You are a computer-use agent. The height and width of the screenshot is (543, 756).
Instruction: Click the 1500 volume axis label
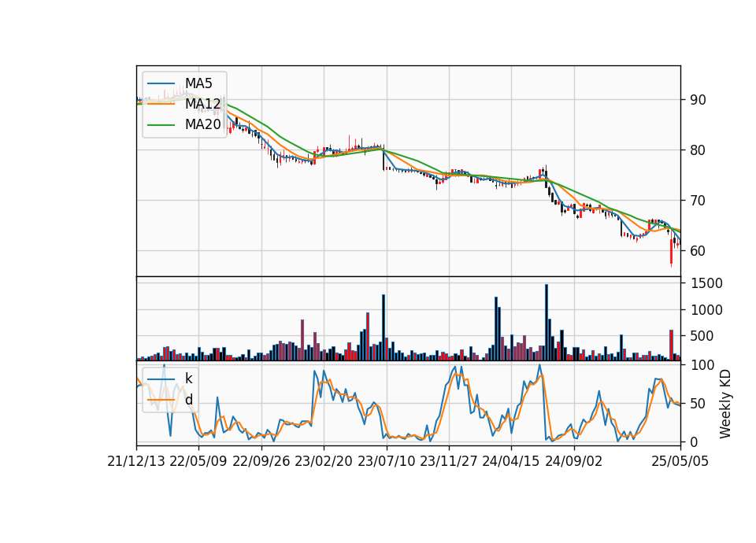[x=706, y=283]
